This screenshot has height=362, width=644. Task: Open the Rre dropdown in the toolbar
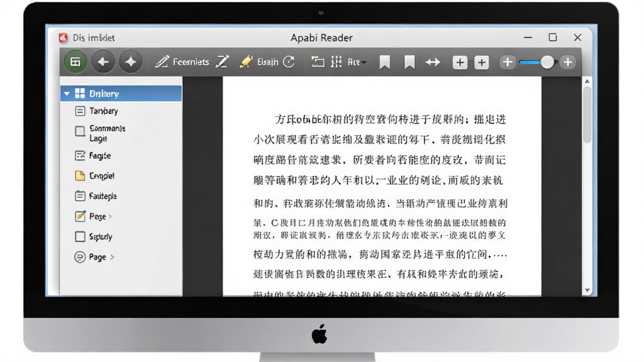pos(357,62)
